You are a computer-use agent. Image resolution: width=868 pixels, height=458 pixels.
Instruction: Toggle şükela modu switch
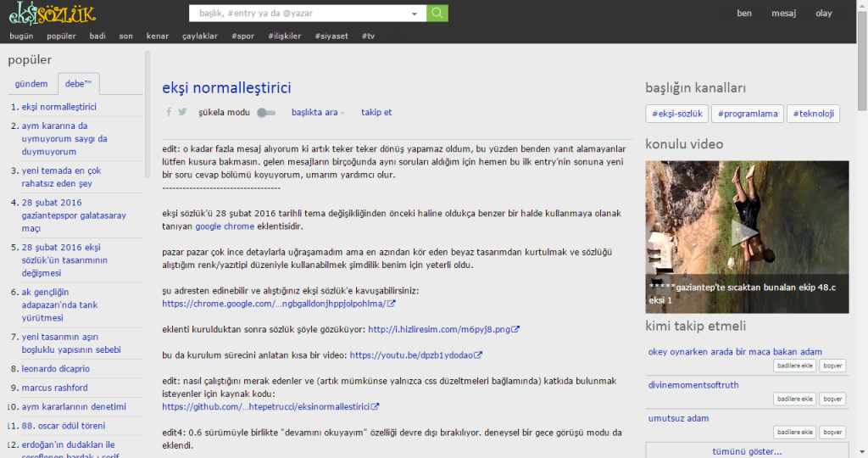[x=266, y=113]
